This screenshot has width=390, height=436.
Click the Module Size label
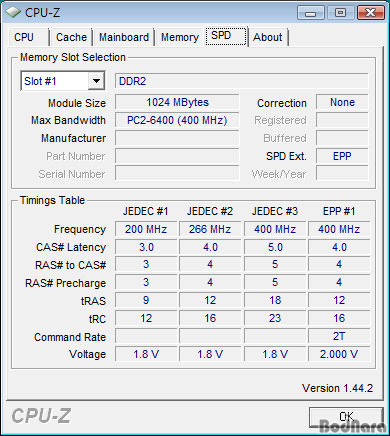(x=77, y=103)
